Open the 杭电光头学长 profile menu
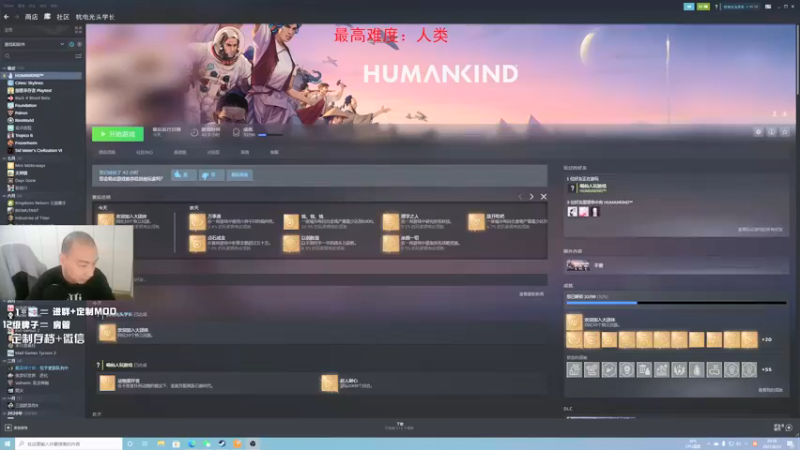This screenshot has width=800, height=450. coord(95,17)
